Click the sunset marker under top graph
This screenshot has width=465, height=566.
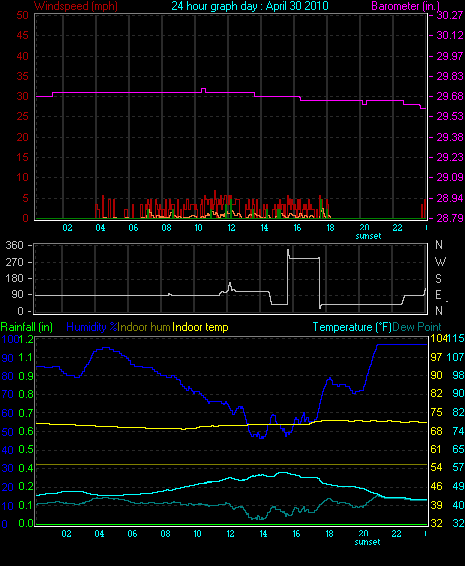(368, 236)
